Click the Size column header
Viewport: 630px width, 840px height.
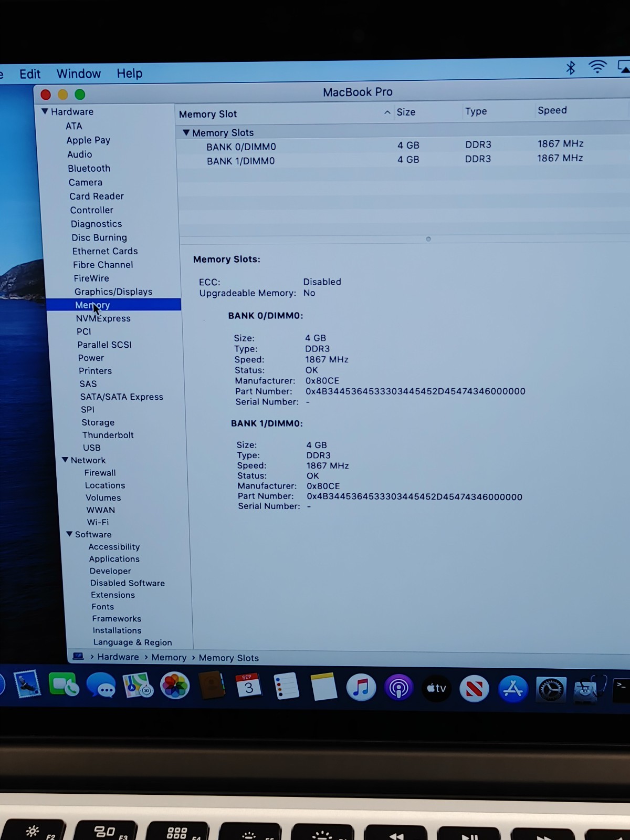coord(406,112)
